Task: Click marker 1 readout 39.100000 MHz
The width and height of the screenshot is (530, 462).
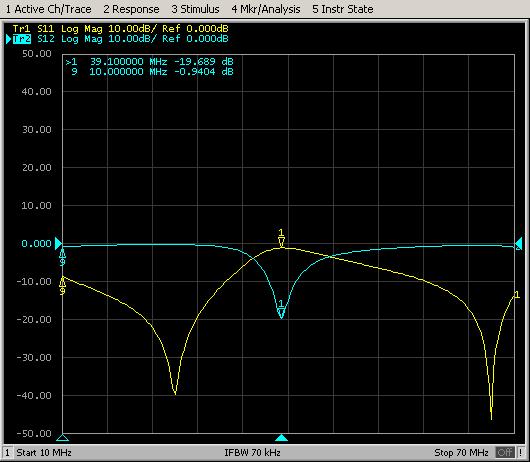Action: [128, 62]
